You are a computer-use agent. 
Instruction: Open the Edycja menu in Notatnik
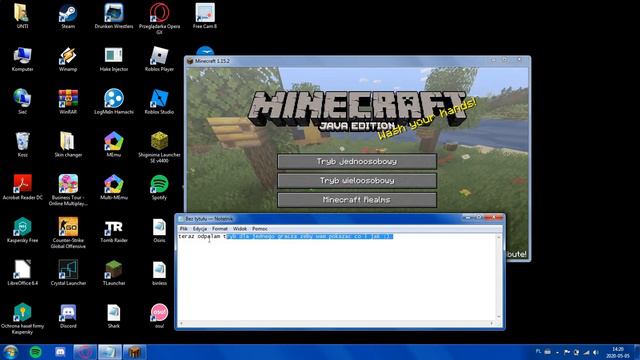[x=200, y=229]
